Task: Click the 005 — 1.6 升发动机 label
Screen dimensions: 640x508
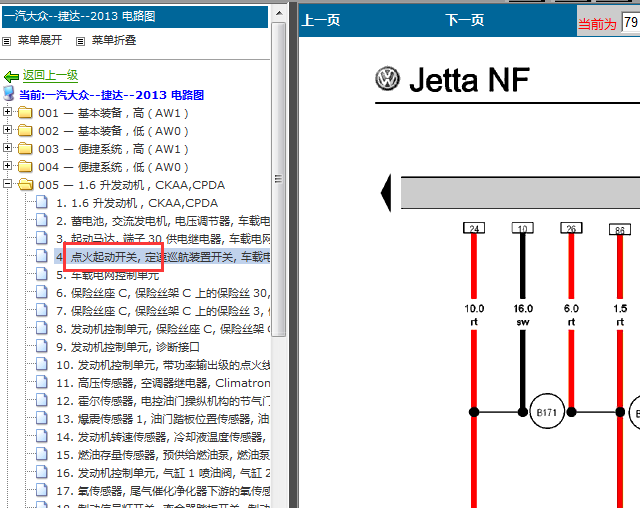Action: (131, 185)
